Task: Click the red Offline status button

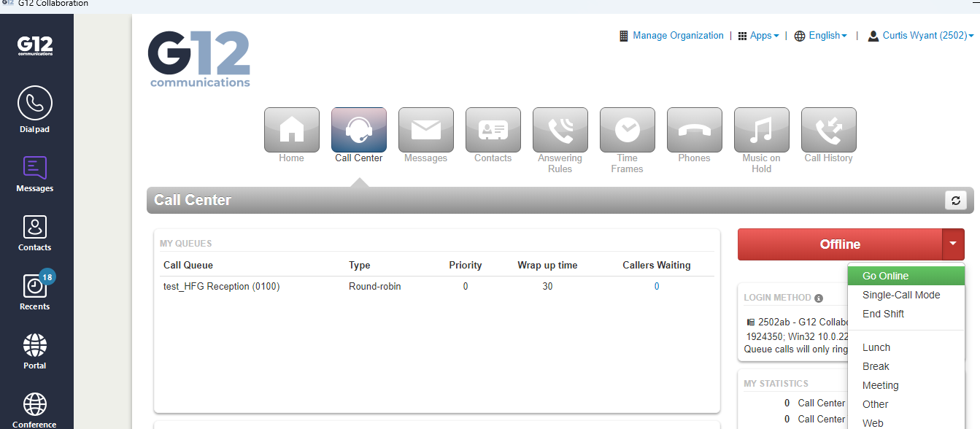Action: (840, 244)
